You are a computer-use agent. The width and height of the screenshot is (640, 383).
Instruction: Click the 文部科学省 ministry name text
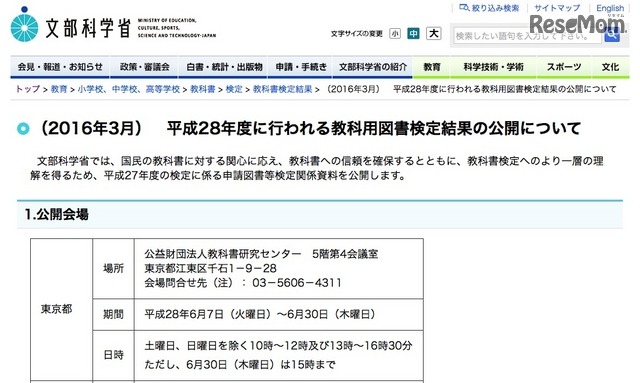(88, 27)
